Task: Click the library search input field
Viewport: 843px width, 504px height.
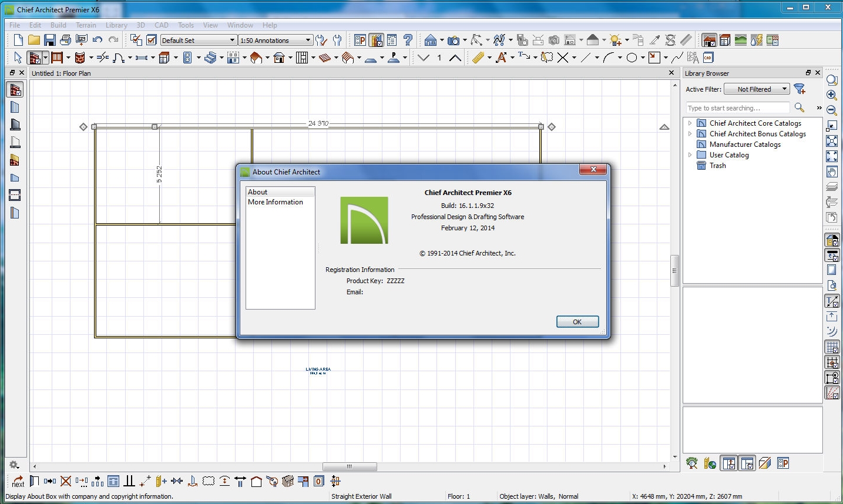Action: [x=738, y=108]
